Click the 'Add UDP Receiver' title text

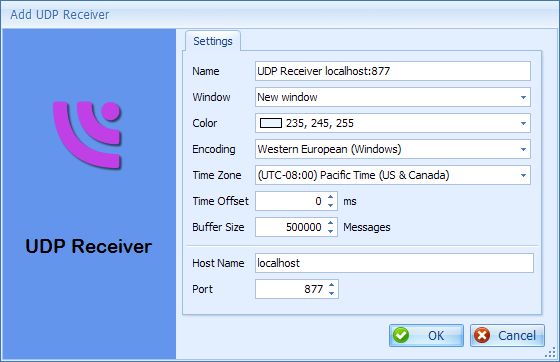click(60, 15)
